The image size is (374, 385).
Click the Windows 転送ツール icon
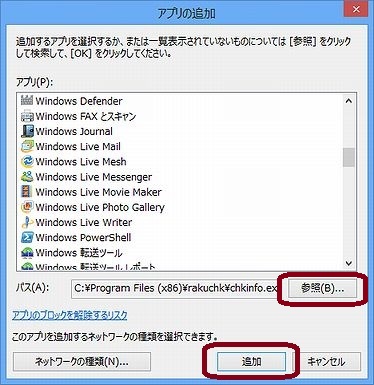[x=27, y=253]
